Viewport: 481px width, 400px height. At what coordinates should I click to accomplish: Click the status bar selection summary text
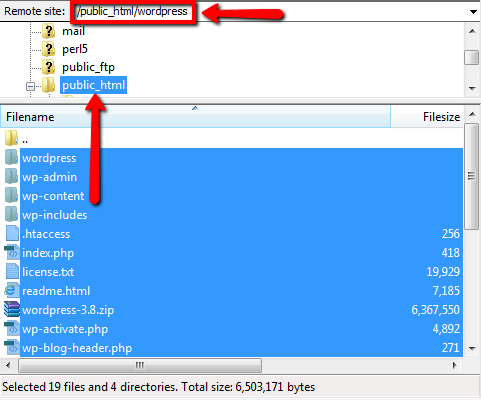coord(158,387)
